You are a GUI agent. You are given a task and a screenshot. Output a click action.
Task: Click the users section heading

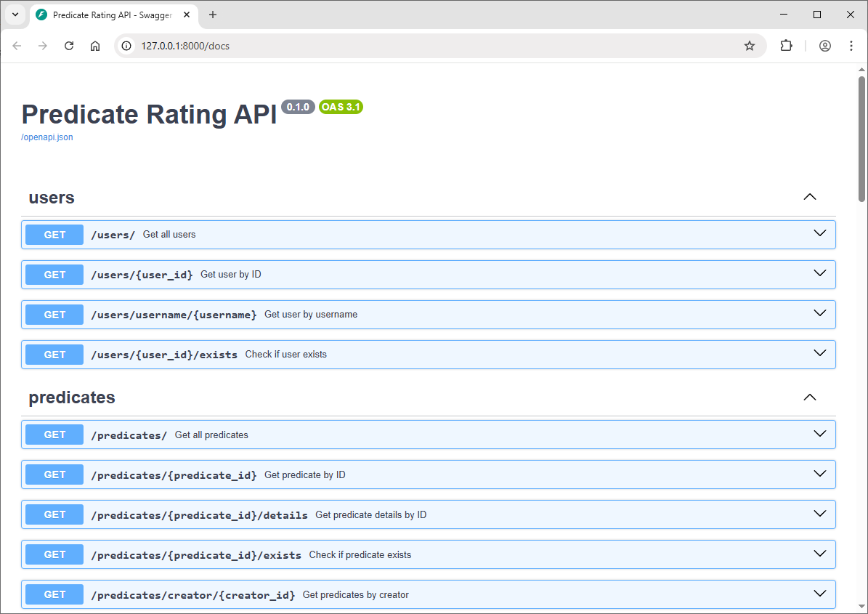pyautogui.click(x=52, y=198)
